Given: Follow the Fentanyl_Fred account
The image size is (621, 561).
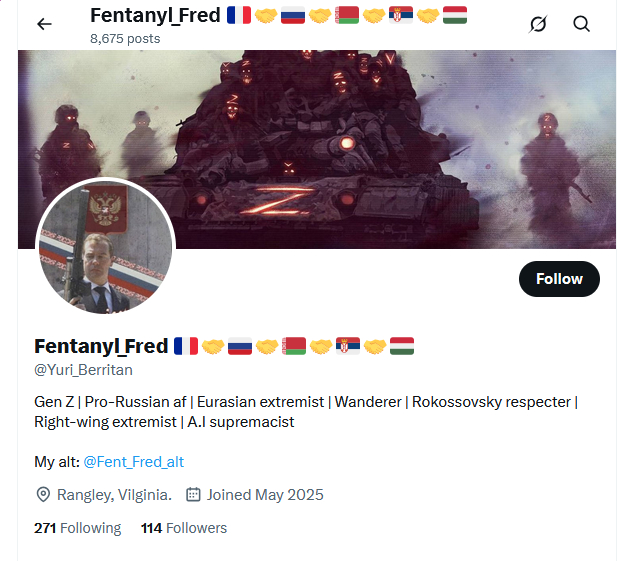Looking at the screenshot, I should point(559,279).
